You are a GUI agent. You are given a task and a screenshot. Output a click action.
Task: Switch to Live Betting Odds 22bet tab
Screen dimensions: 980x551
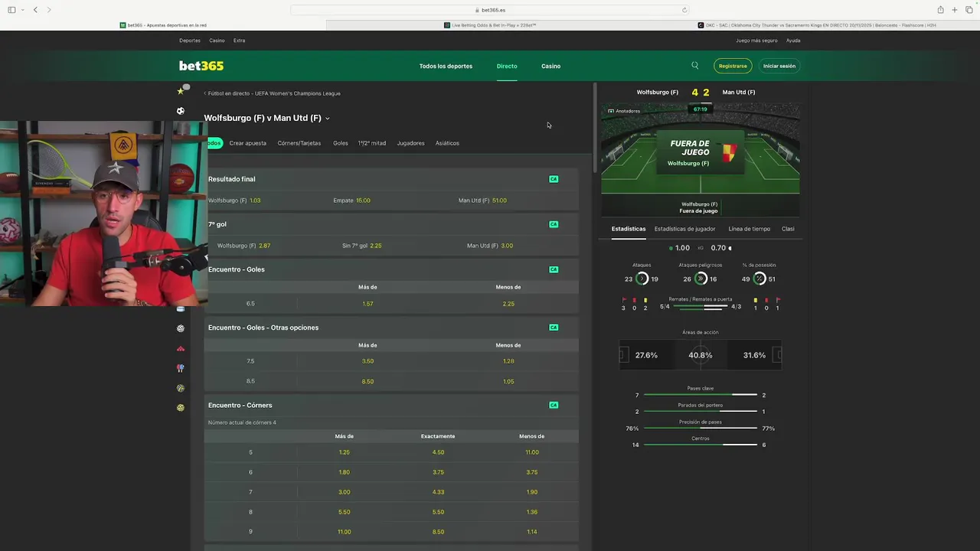(490, 25)
